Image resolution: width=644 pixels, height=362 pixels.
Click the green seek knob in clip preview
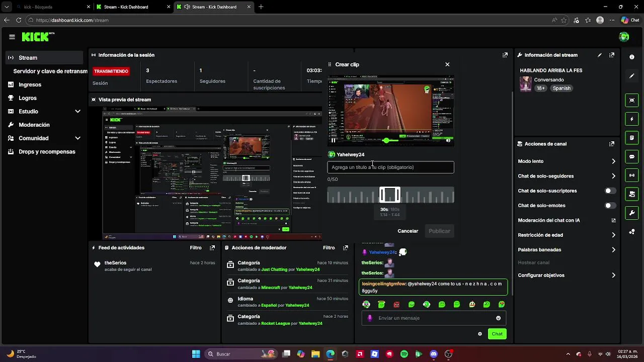click(x=386, y=141)
